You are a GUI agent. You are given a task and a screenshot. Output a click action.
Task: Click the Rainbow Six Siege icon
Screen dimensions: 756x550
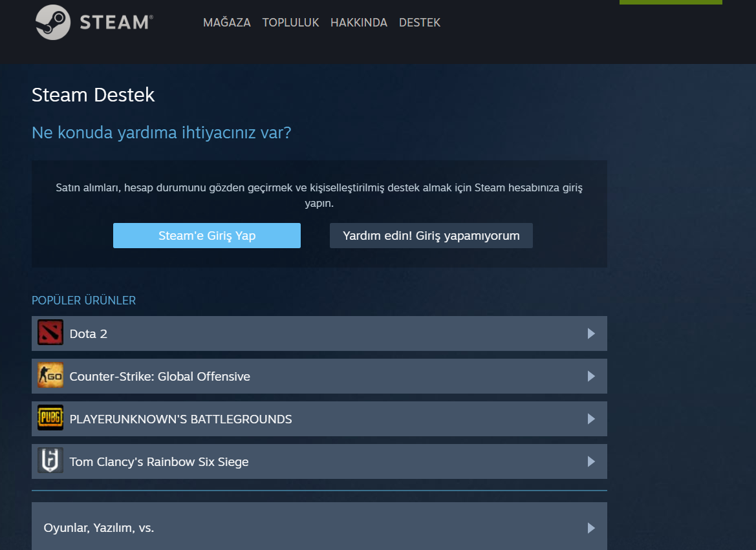[x=50, y=461]
